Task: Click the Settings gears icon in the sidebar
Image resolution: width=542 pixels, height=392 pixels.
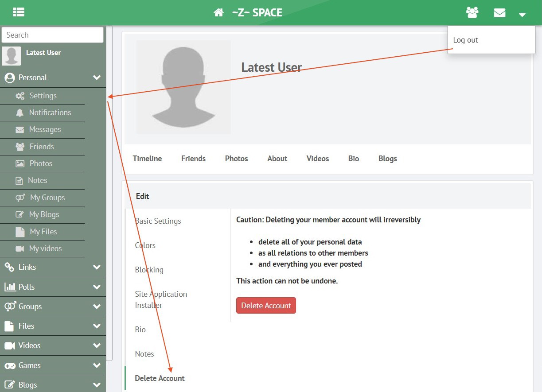Action: pos(20,96)
